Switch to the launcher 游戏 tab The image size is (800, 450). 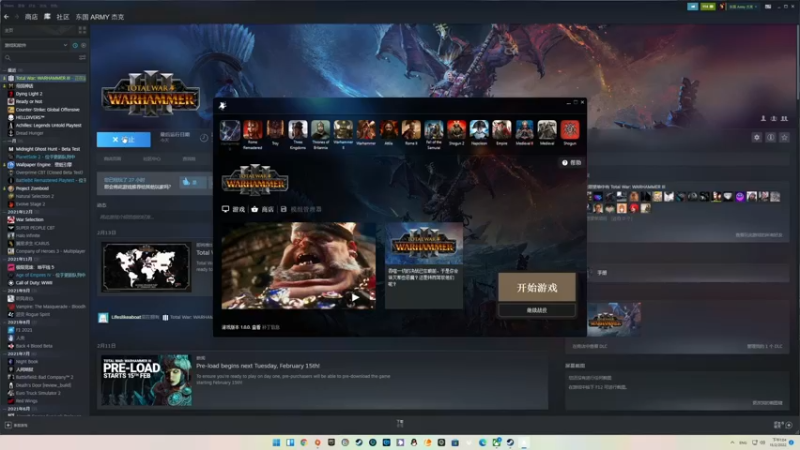click(233, 209)
